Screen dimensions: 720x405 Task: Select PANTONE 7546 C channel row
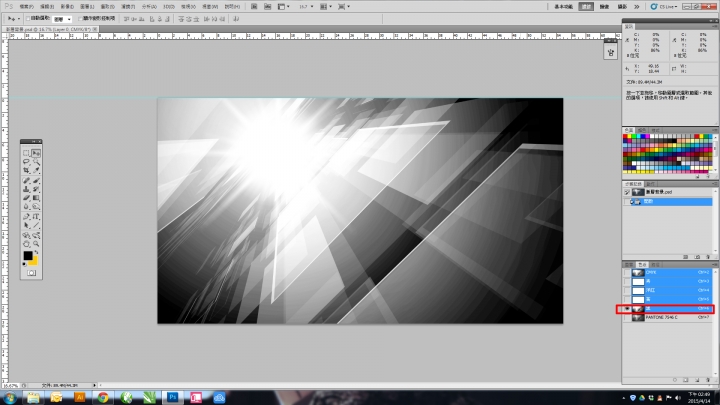(669, 317)
